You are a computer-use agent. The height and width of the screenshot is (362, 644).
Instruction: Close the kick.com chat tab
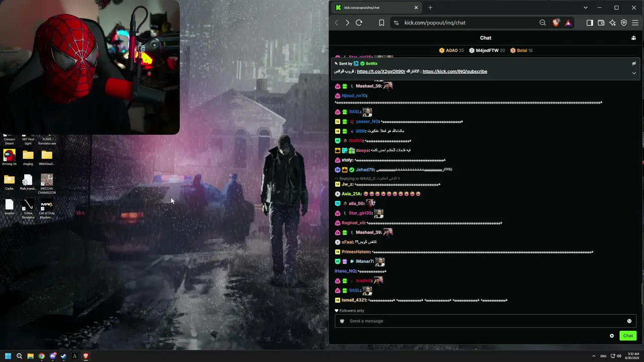416,8
